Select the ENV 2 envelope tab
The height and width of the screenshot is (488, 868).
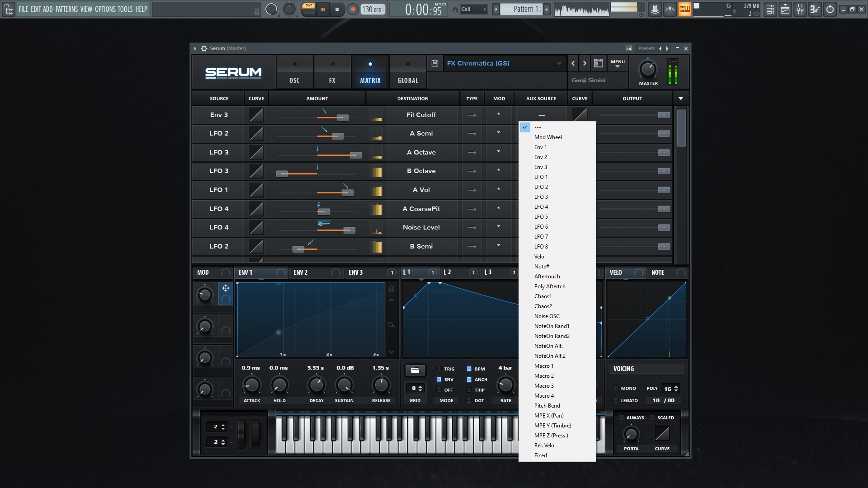click(x=316, y=272)
